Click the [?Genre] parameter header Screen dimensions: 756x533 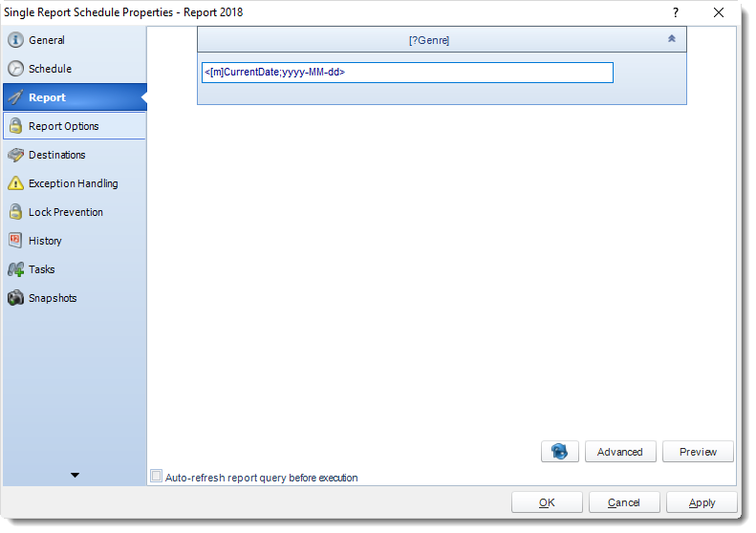(442, 39)
